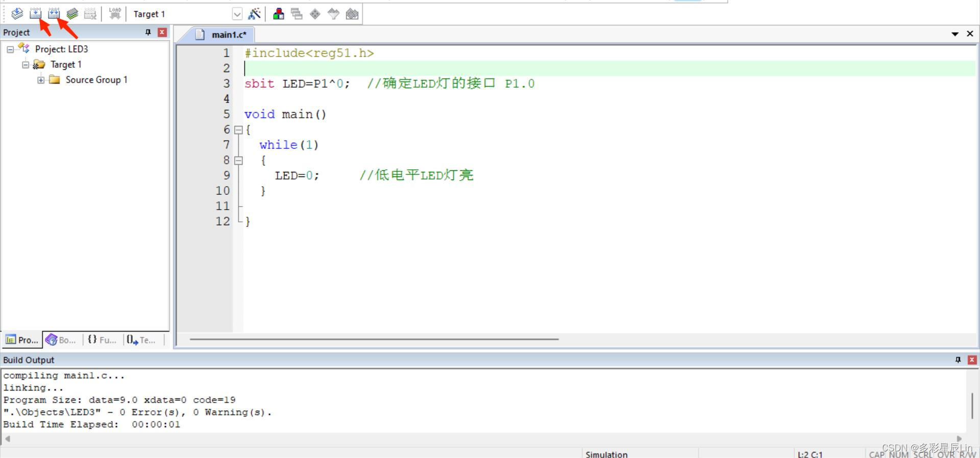This screenshot has width=980, height=458.
Task: Open Manage Project Items colored blocks icon
Action: (278, 14)
